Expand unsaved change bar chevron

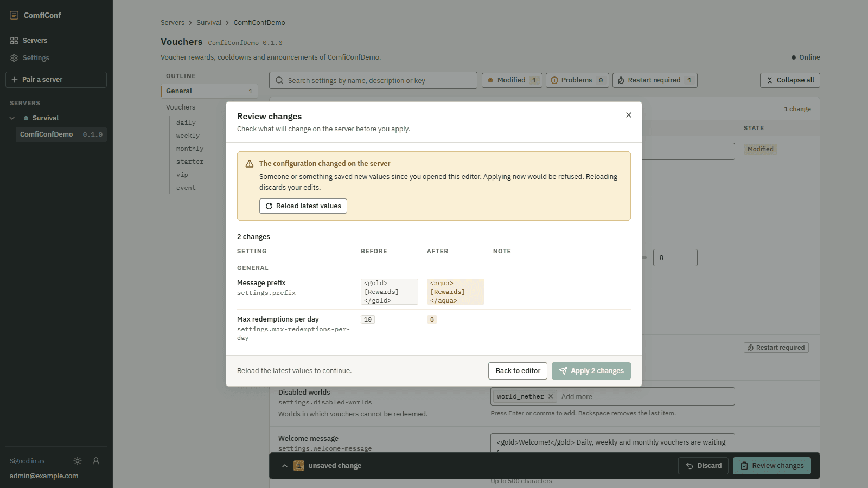pyautogui.click(x=285, y=466)
